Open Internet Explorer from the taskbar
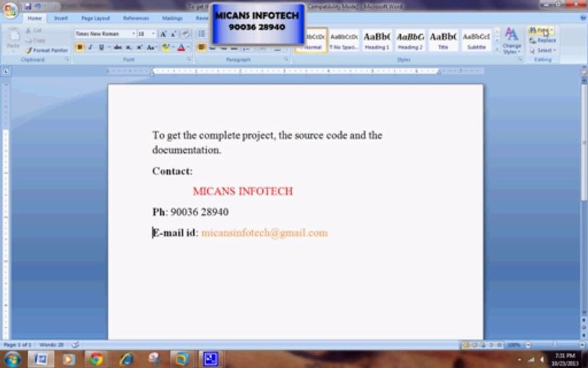 point(127,359)
